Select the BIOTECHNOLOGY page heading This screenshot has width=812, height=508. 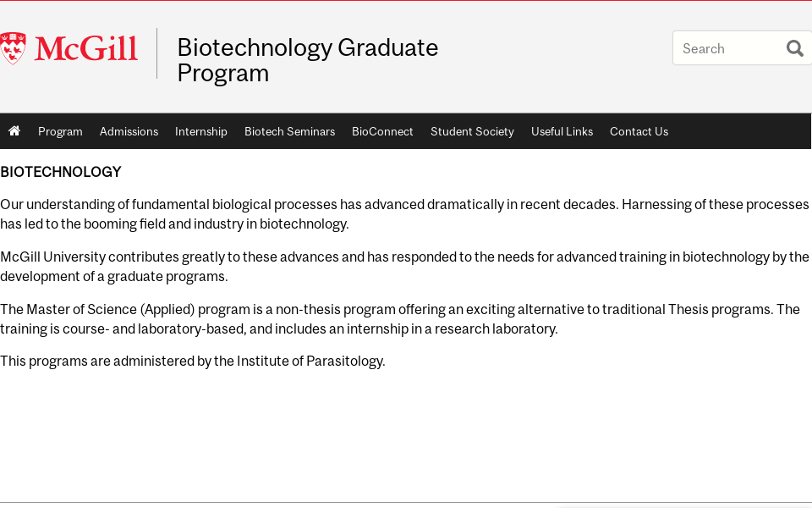click(x=60, y=172)
